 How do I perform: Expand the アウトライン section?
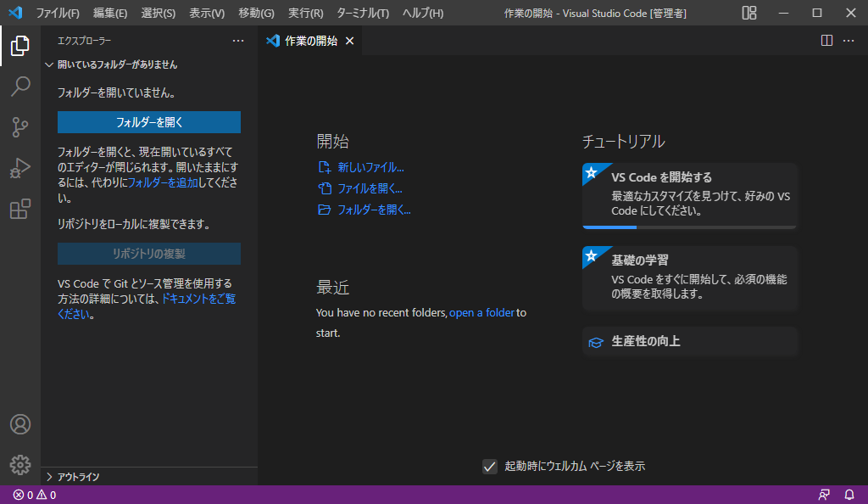(149, 477)
